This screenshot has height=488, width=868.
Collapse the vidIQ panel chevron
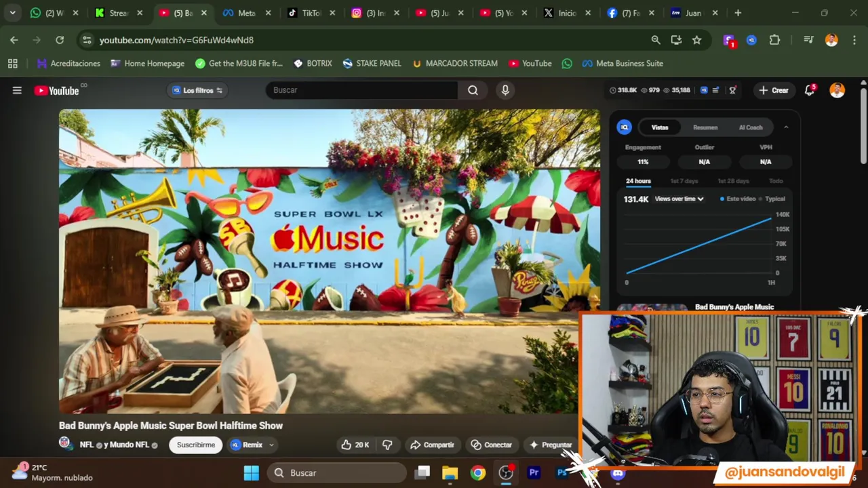click(x=786, y=127)
